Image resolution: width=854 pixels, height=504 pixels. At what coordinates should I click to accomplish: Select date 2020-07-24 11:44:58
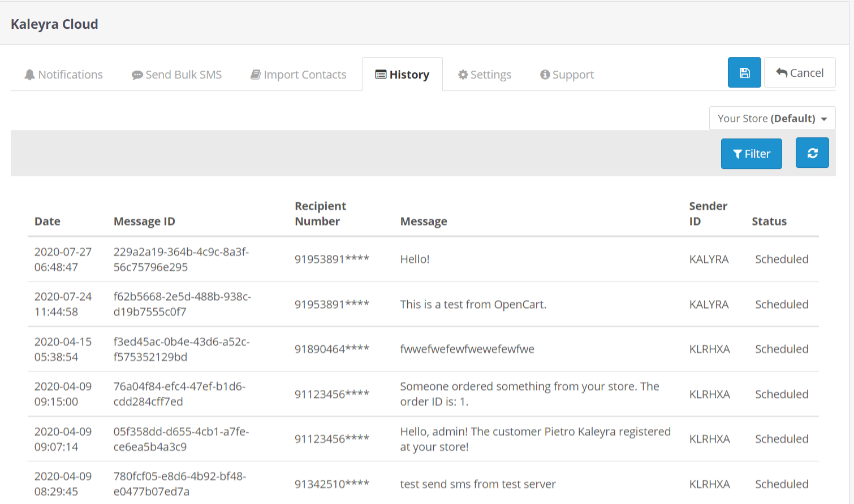(63, 304)
